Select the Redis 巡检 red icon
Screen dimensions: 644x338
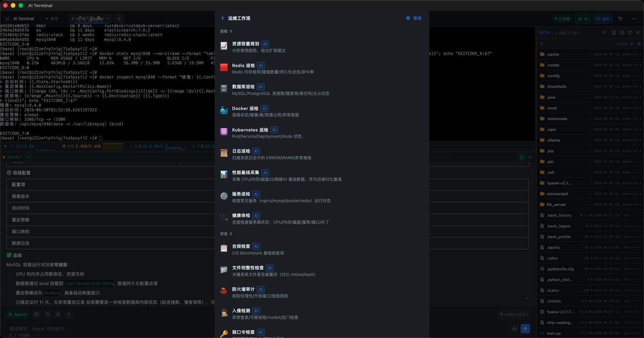point(224,67)
